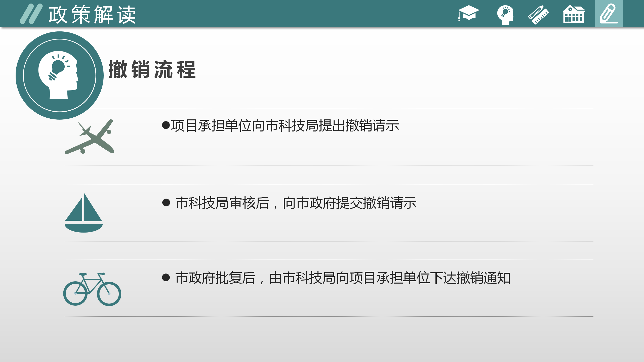
Task: Click the graduation cap icon
Action: (468, 14)
